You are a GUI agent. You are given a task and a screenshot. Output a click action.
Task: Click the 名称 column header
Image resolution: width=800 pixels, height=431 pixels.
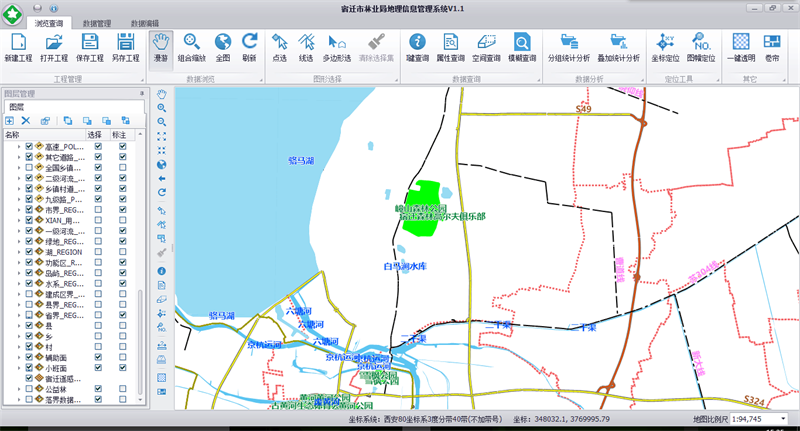point(44,135)
